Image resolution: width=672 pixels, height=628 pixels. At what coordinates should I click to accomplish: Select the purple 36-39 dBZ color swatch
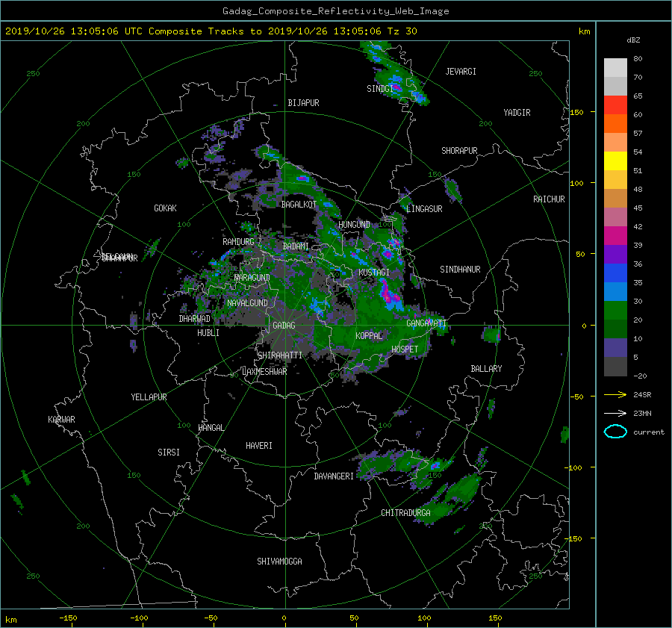(x=615, y=254)
